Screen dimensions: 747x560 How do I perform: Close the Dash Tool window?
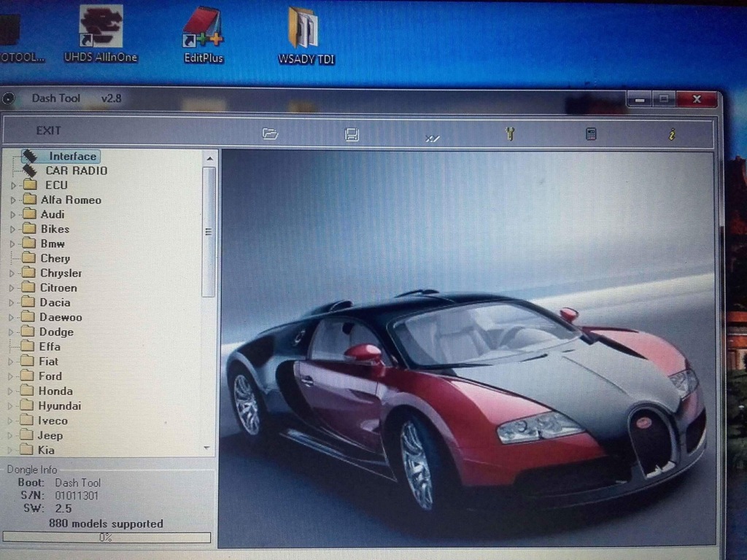tap(697, 98)
